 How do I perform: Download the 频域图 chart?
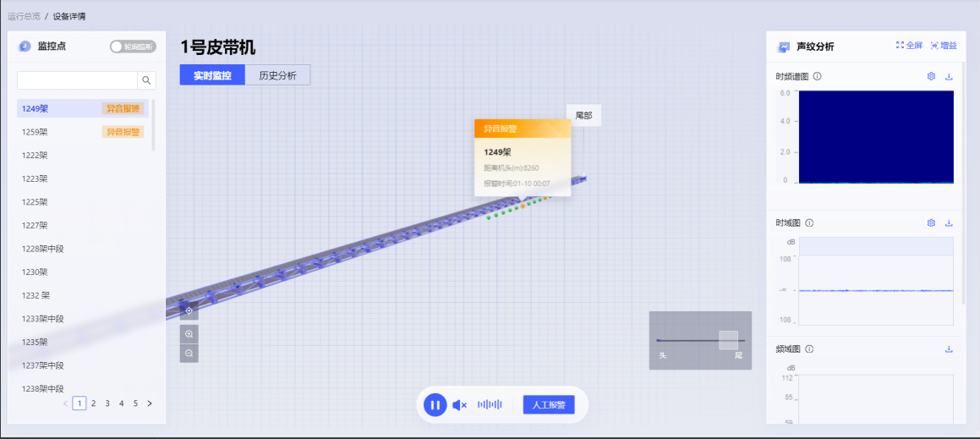point(949,349)
